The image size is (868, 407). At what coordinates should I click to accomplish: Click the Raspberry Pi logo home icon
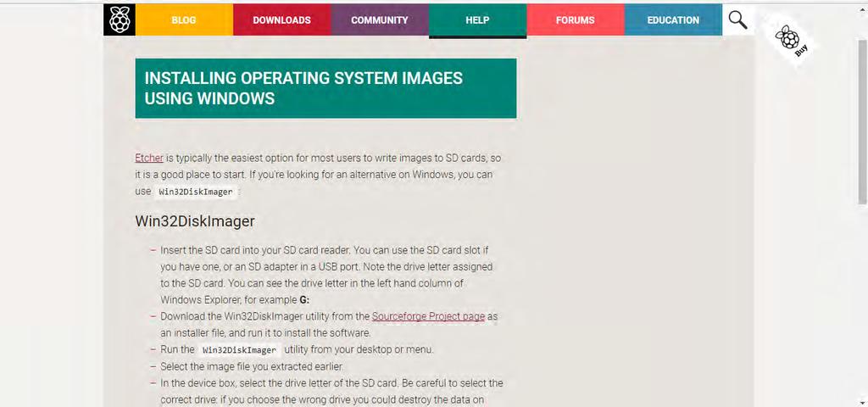[x=119, y=20]
